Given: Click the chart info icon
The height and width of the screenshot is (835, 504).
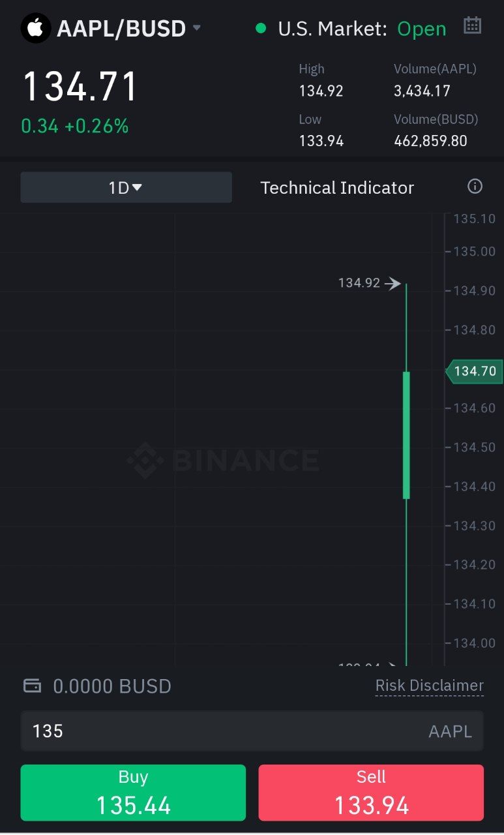Looking at the screenshot, I should [475, 187].
